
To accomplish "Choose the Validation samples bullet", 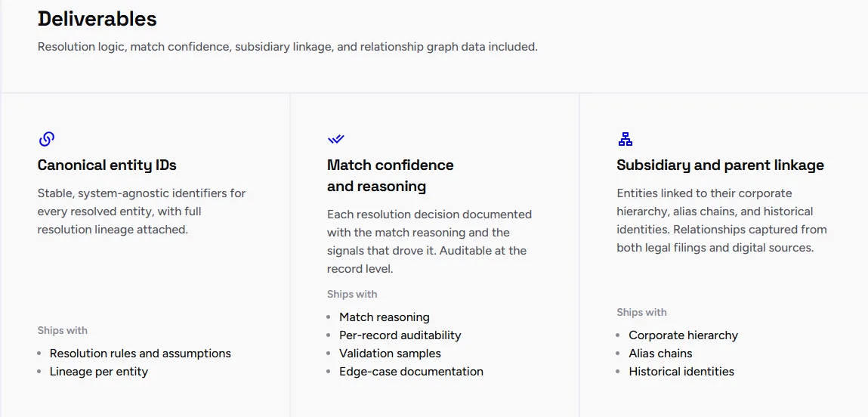I will [391, 354].
